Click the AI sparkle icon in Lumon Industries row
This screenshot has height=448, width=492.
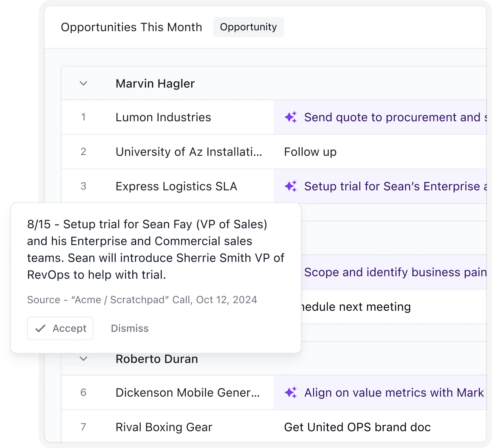(291, 117)
